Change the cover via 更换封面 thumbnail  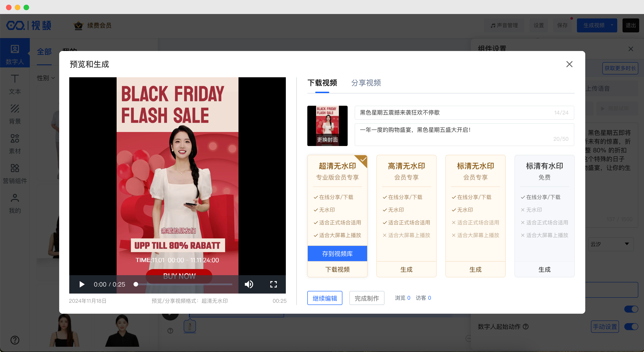coord(327,126)
